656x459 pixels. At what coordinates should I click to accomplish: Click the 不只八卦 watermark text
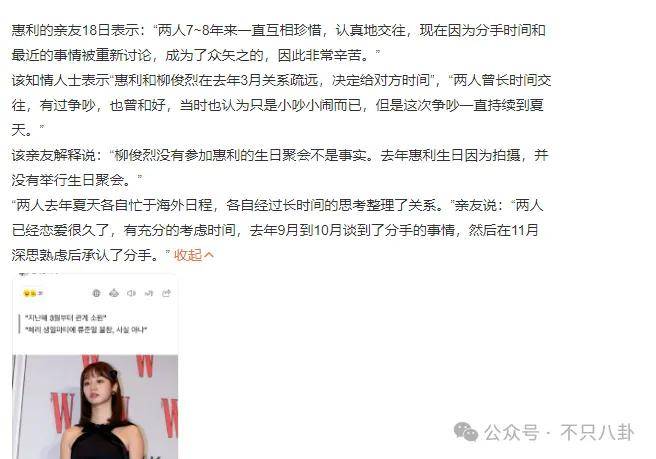click(x=597, y=432)
